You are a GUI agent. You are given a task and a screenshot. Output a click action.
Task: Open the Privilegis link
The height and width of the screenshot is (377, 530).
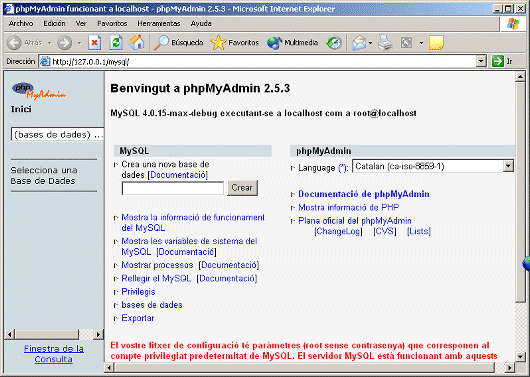(138, 292)
